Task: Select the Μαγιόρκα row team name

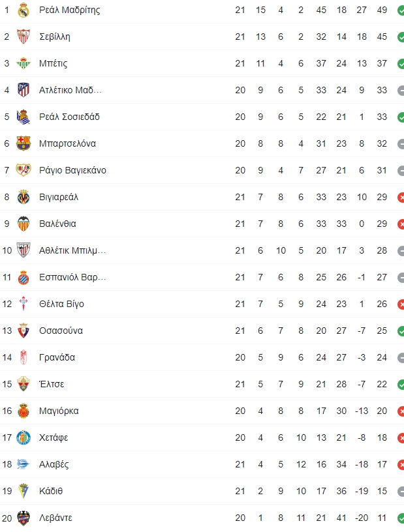Action: pyautogui.click(x=59, y=411)
